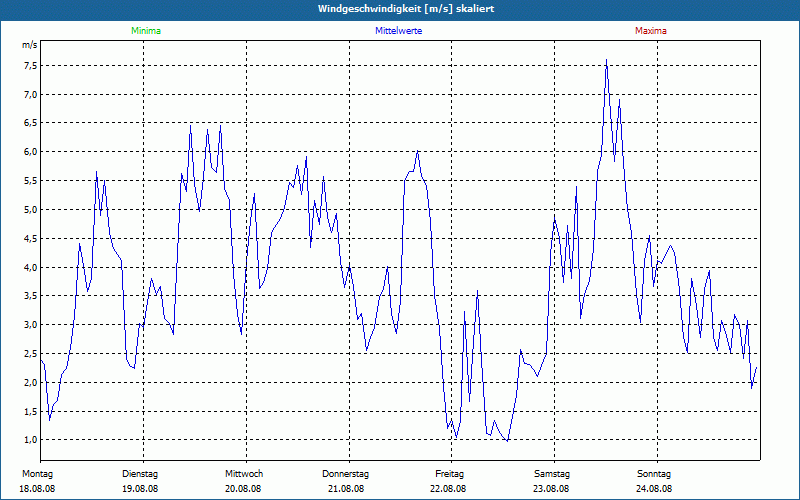Click the 5,5 y-axis value
This screenshot has height=500, width=800.
point(29,181)
